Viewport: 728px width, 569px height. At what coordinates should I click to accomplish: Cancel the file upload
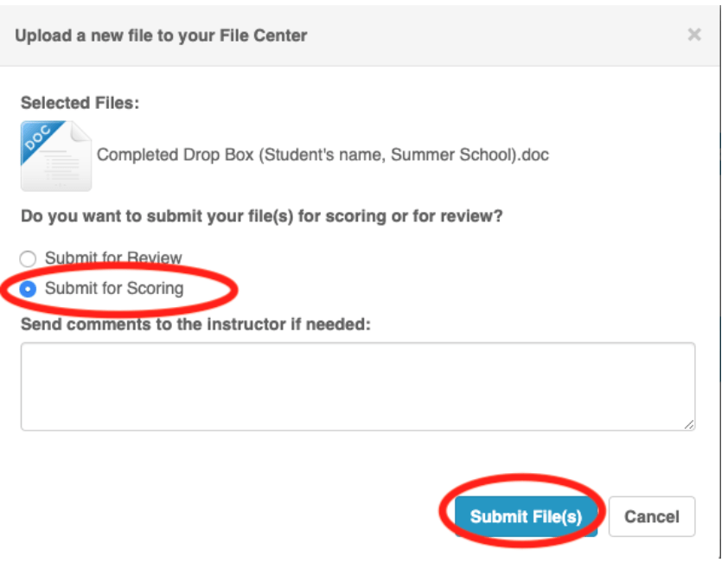click(651, 517)
